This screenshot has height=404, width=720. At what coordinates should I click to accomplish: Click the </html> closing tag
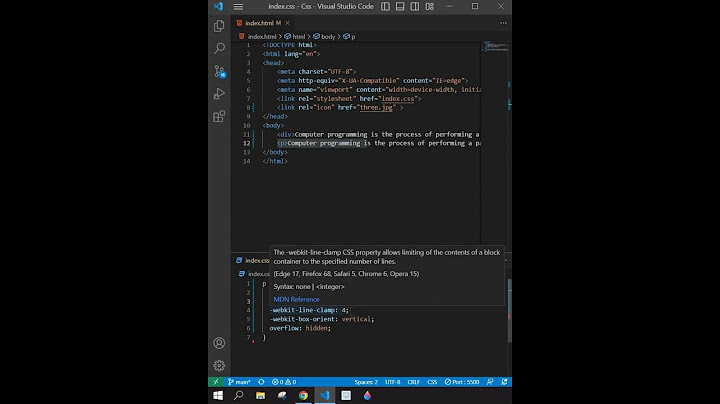(275, 161)
